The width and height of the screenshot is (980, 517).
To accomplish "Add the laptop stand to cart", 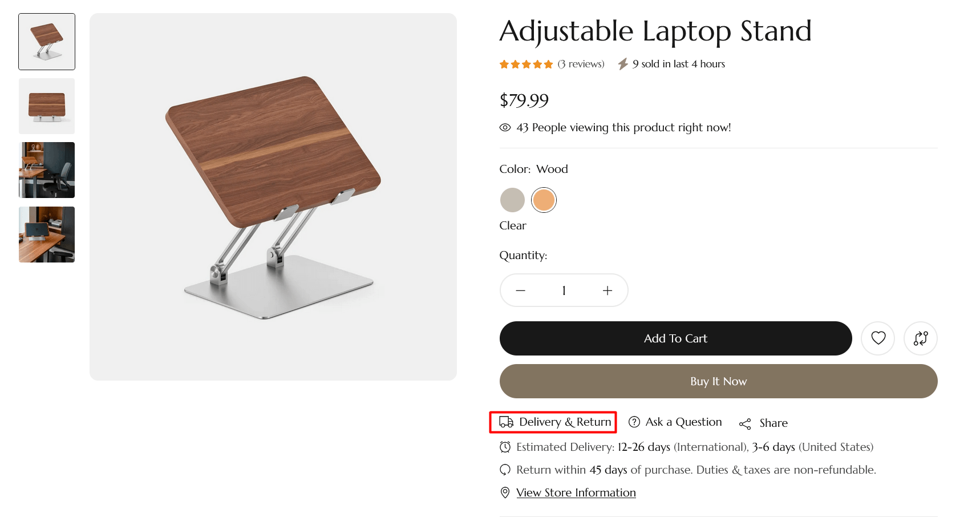I will (x=675, y=338).
